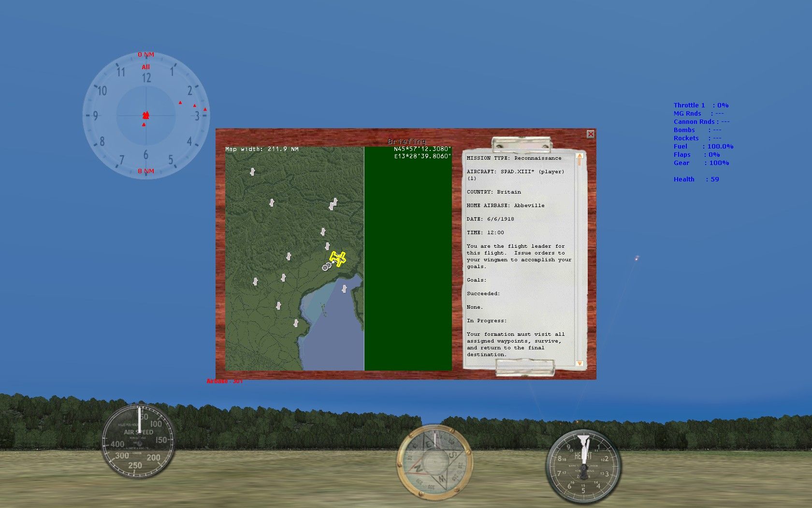Select the southernmost airbase marker near the coast
This screenshot has width=812, height=508.
296,323
